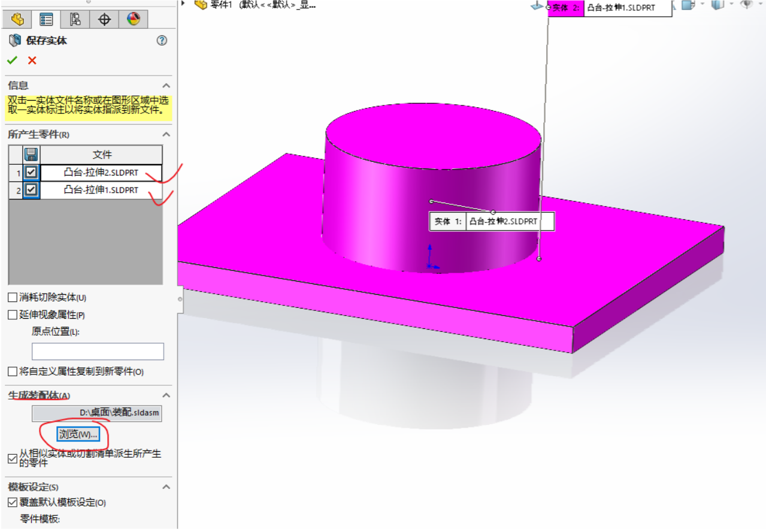Cancel with the red X
The width and height of the screenshot is (766, 532).
click(32, 60)
